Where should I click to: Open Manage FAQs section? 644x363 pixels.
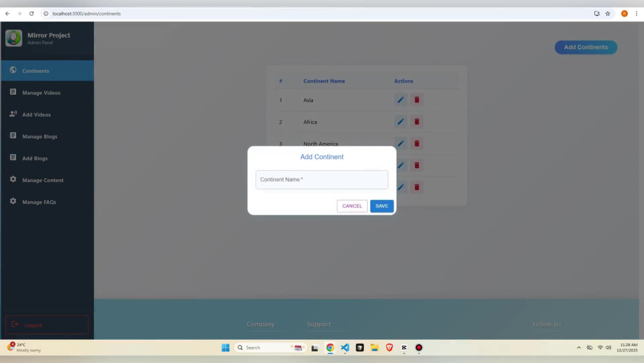pyautogui.click(x=47, y=202)
